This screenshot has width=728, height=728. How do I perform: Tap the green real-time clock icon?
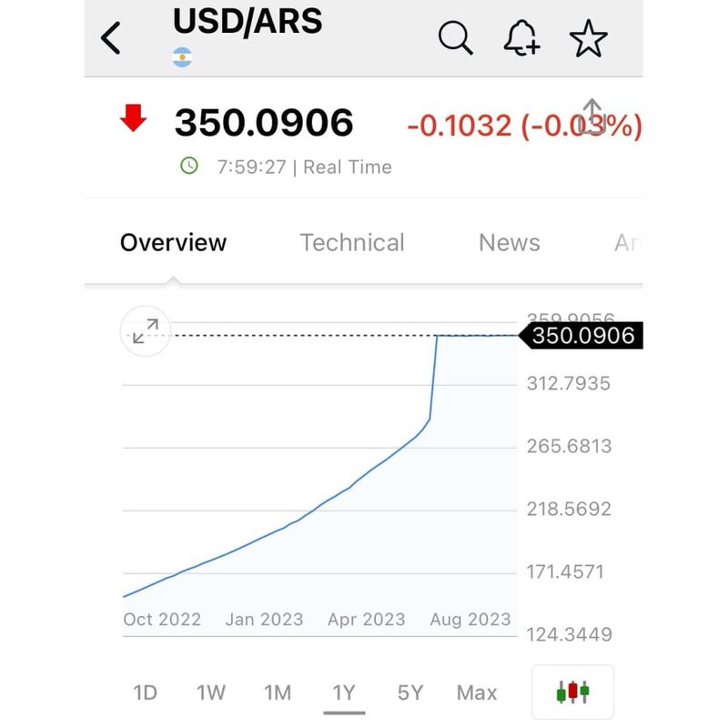click(x=189, y=166)
